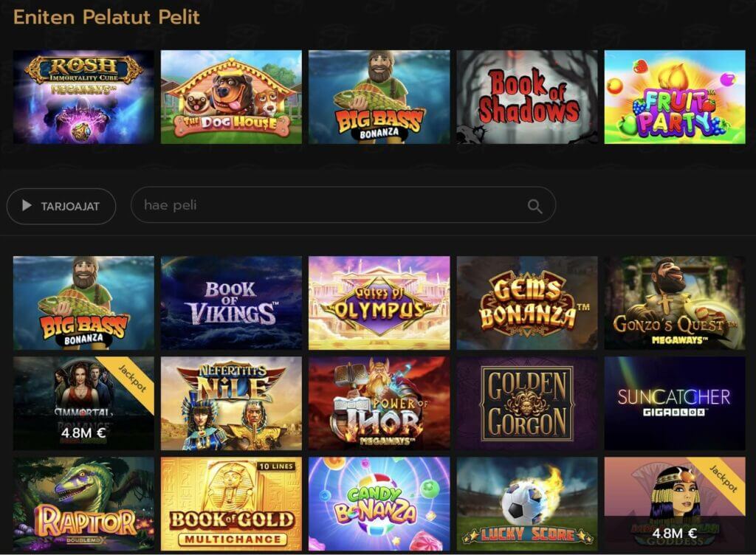Open Big Bass Bonanza in most-played row
The height and width of the screenshot is (555, 756).
tap(379, 97)
